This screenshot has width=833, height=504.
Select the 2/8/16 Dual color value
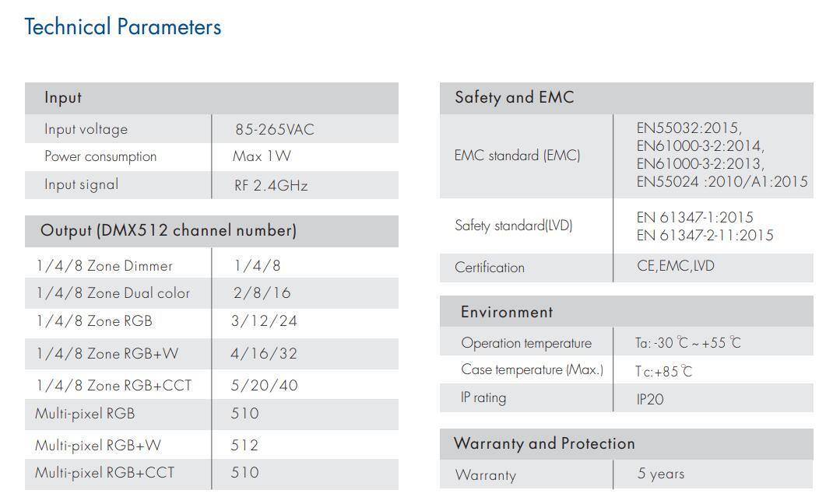[261, 293]
